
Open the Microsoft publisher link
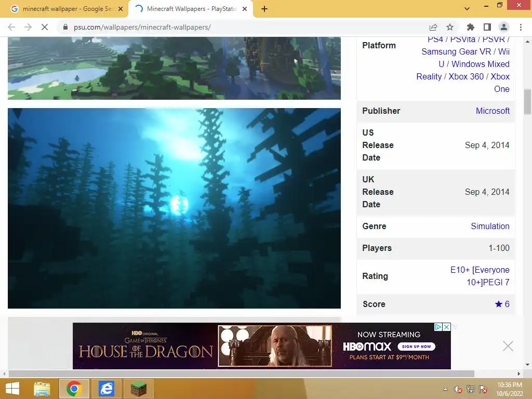pyautogui.click(x=493, y=111)
